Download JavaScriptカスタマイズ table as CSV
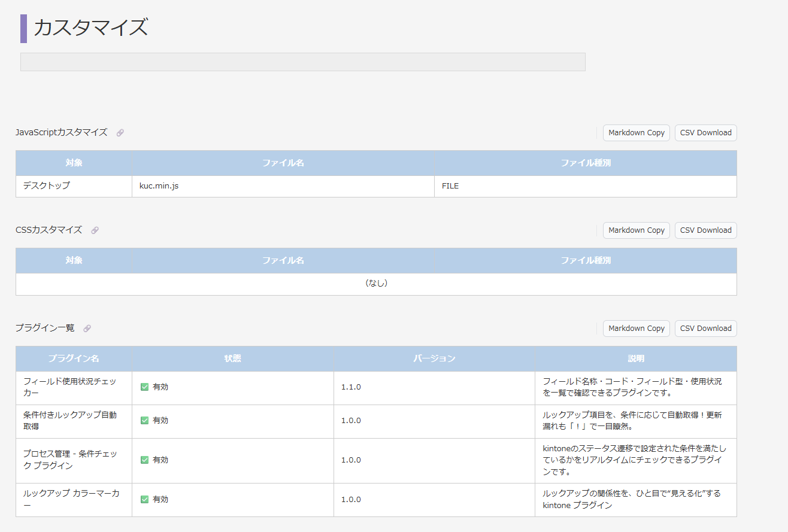The width and height of the screenshot is (788, 532). tap(706, 133)
